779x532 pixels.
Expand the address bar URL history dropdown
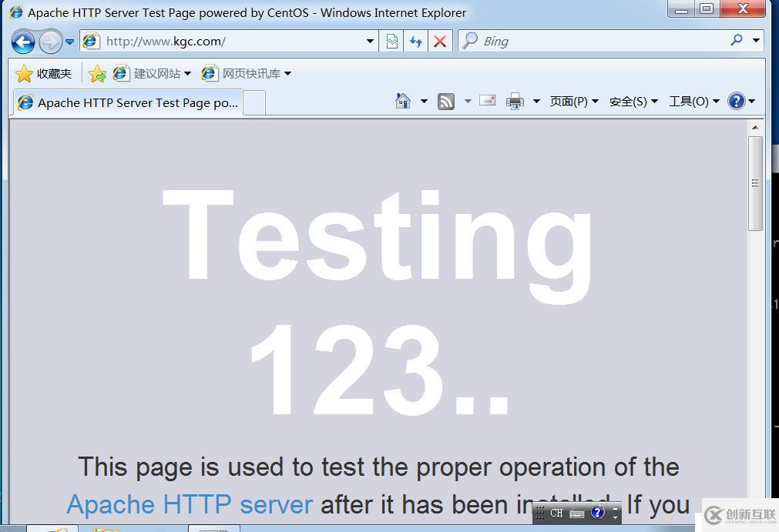click(370, 42)
